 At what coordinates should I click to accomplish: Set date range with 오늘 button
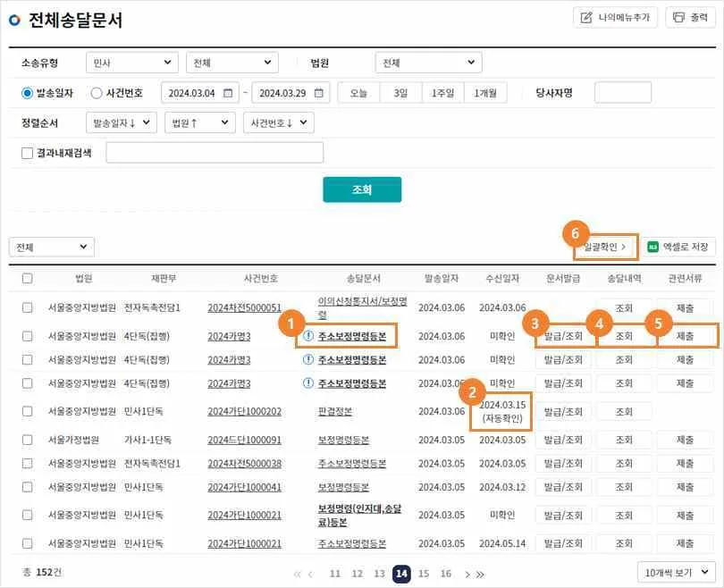pyautogui.click(x=358, y=93)
